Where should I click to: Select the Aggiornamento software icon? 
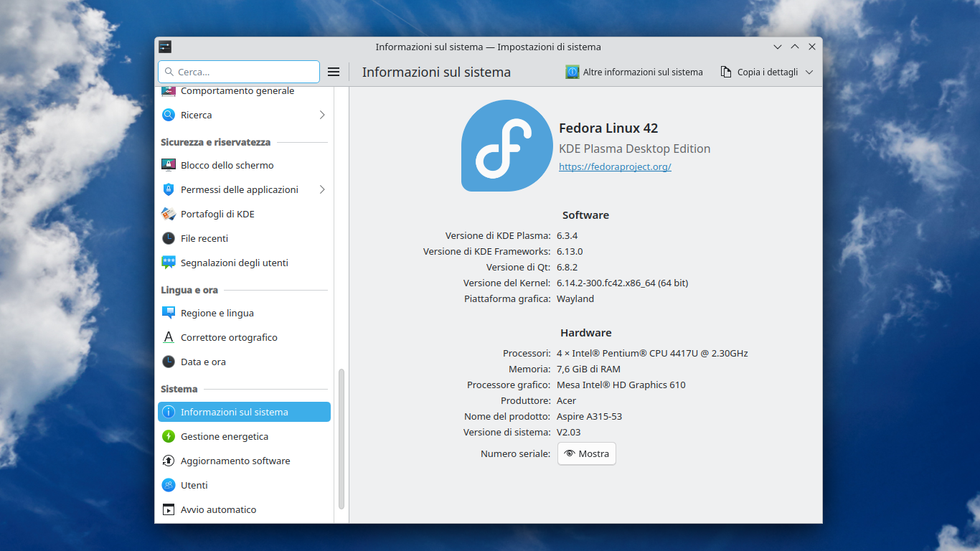[x=168, y=461]
